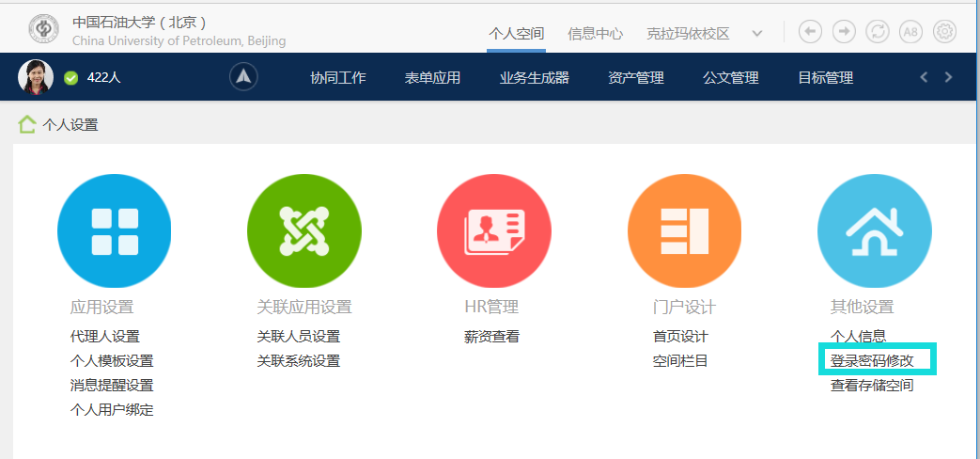Click the user avatar photo
The width and height of the screenshot is (980, 459).
[x=36, y=77]
